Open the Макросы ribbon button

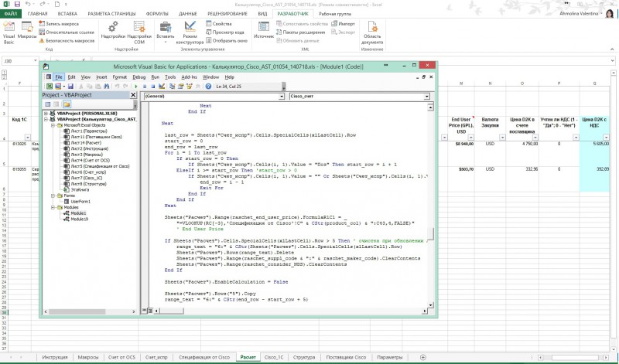pyautogui.click(x=27, y=31)
